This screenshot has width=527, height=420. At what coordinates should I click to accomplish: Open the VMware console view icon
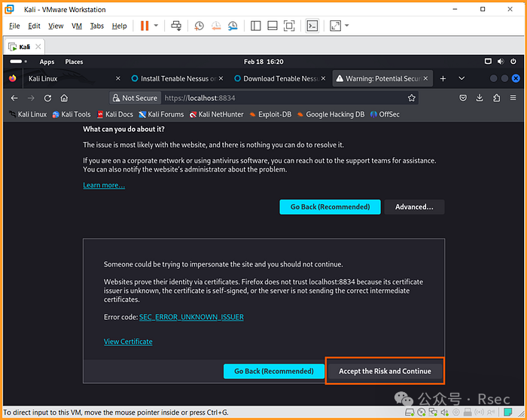point(312,26)
